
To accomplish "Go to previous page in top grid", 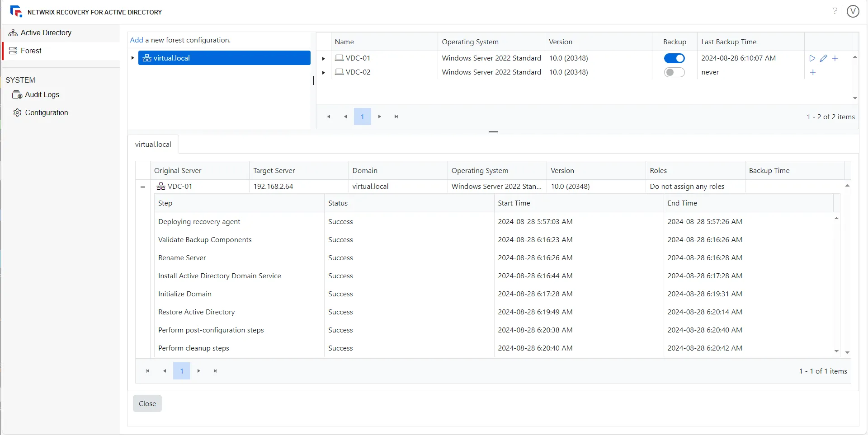I will (x=345, y=117).
